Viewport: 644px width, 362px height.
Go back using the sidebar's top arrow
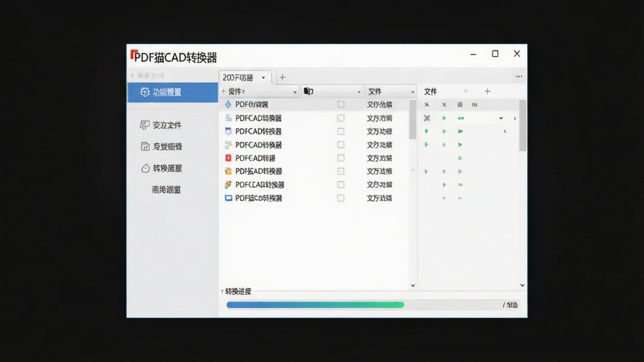click(x=132, y=75)
